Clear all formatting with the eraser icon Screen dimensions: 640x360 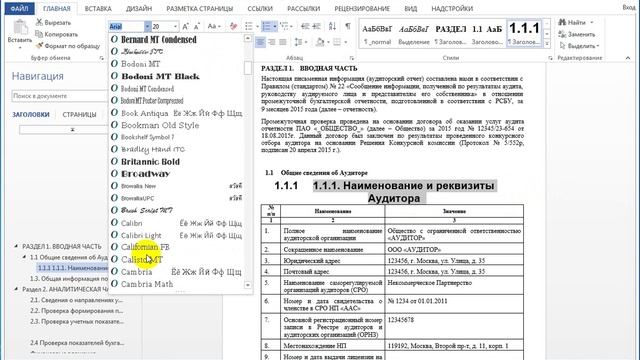[x=233, y=27]
